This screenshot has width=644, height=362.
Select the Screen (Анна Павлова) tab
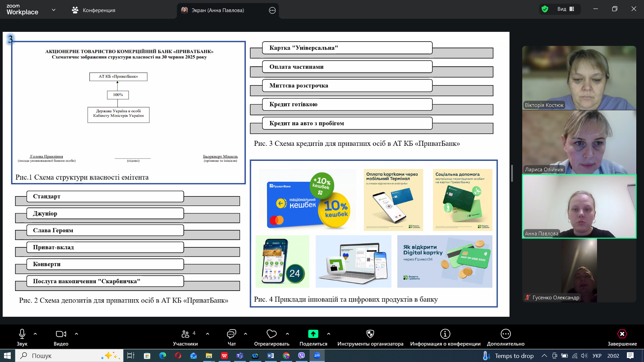[218, 10]
